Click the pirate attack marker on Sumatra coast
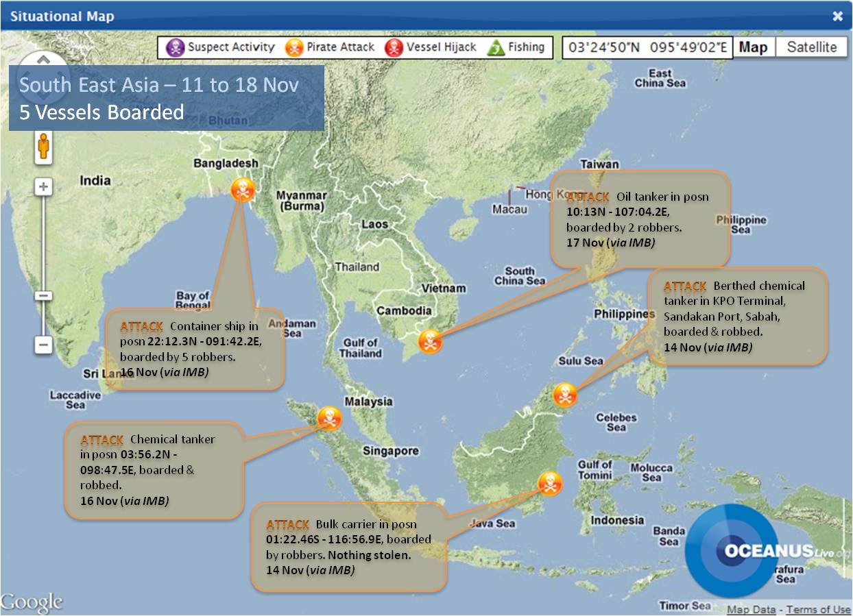 pyautogui.click(x=329, y=417)
